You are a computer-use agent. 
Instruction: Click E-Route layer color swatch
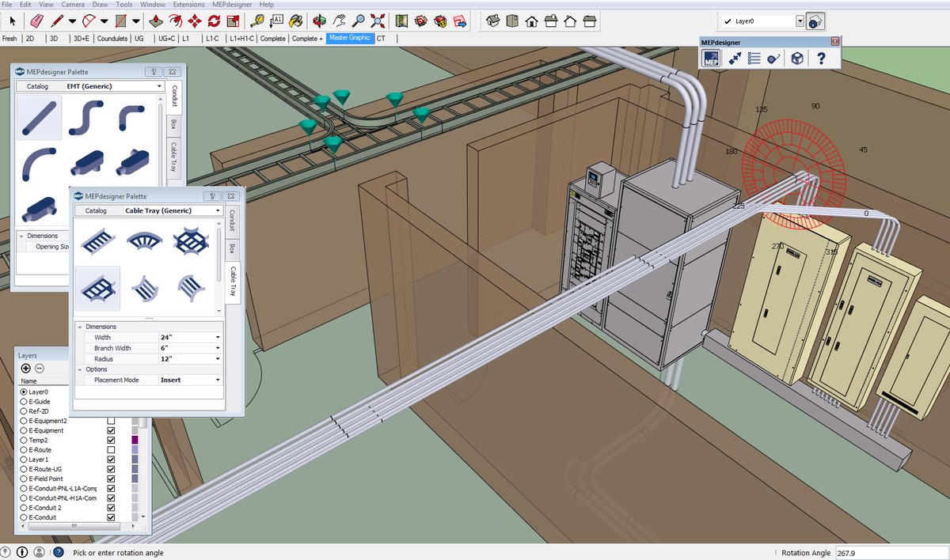[x=135, y=449]
